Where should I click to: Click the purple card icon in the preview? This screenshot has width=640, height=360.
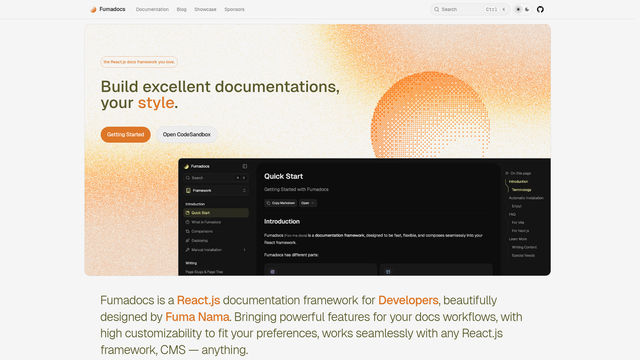pyautogui.click(x=272, y=271)
